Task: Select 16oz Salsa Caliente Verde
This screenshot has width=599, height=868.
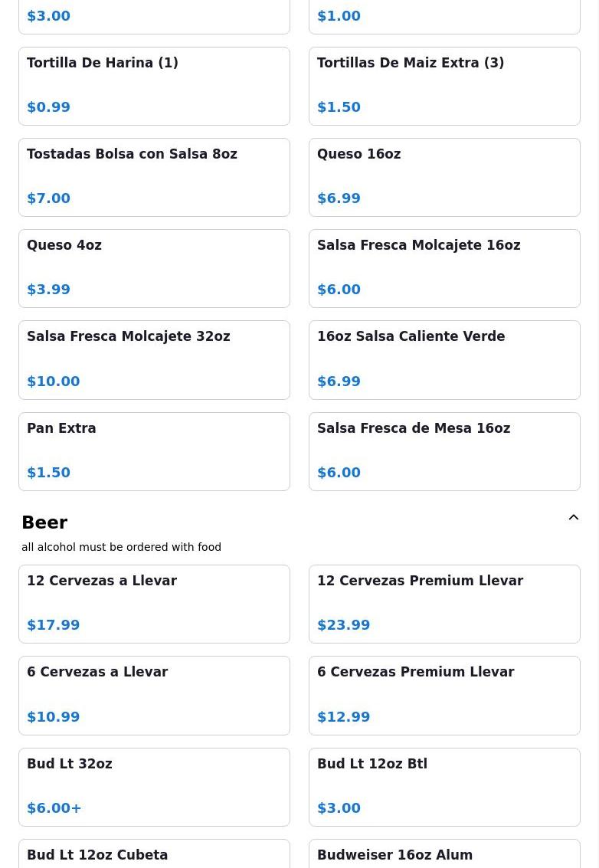Action: coord(444,360)
